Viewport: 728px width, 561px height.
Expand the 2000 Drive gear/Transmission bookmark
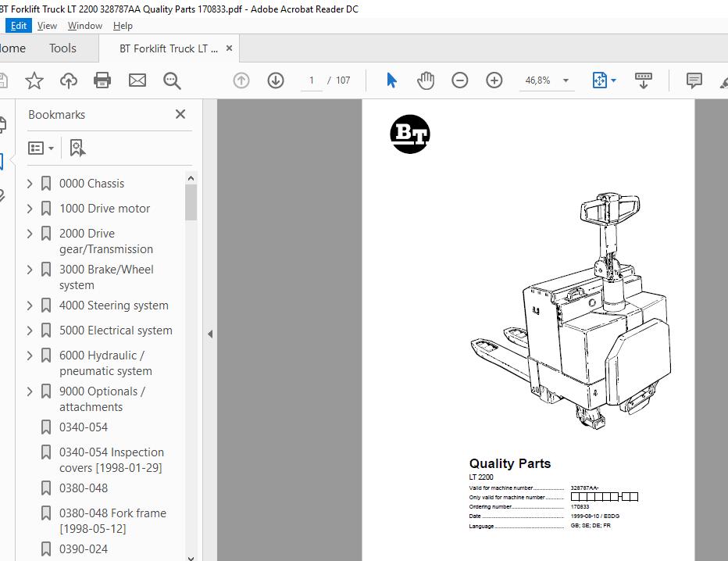click(30, 234)
